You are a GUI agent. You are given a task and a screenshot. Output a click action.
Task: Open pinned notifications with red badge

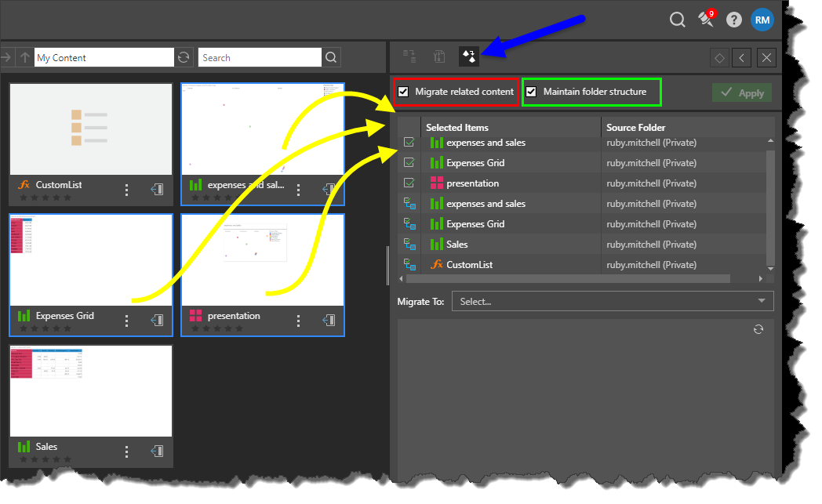click(x=707, y=20)
